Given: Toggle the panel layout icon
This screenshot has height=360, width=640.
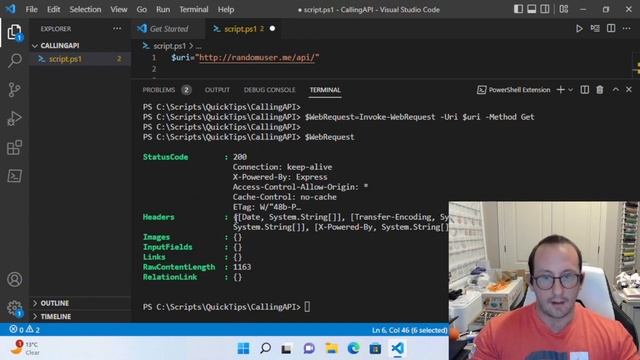Looking at the screenshot, I should point(531,9).
